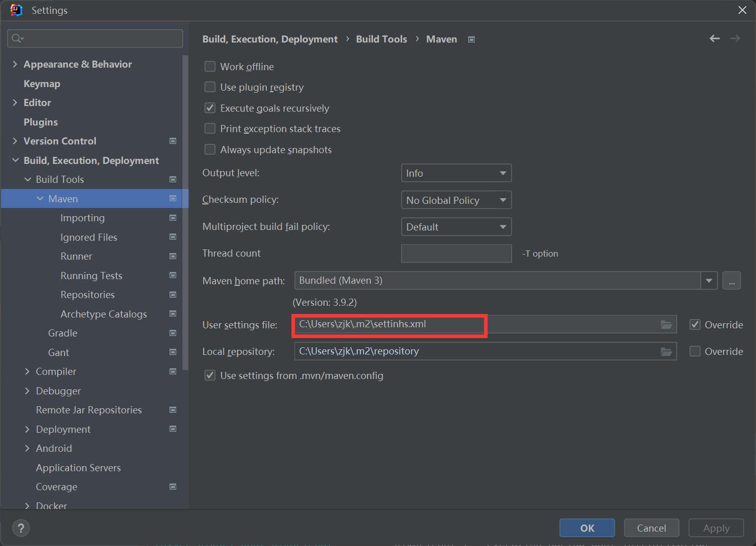
Task: Click the Cancel button
Action: (652, 528)
